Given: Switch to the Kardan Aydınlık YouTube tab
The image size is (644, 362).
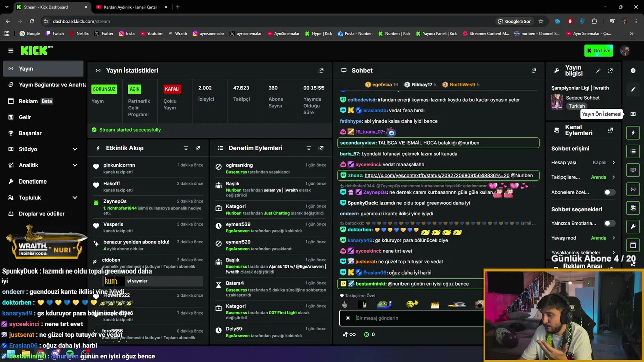Looking at the screenshot, I should pyautogui.click(x=131, y=7).
